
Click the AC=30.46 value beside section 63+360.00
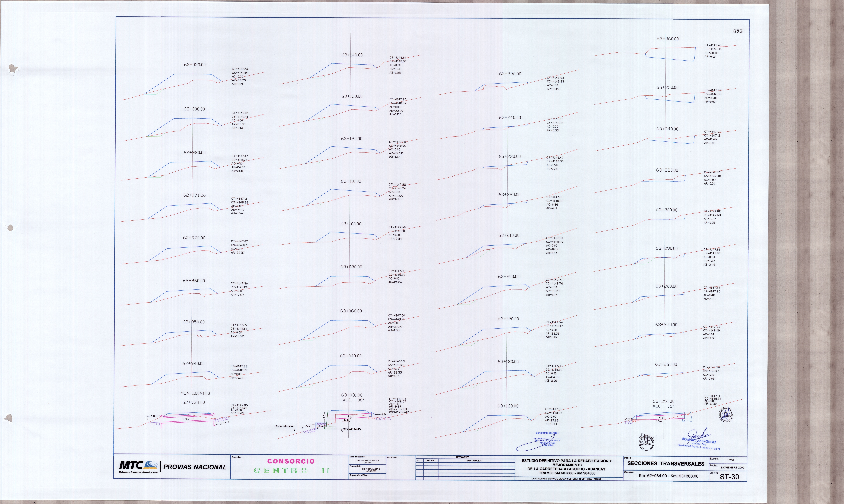click(711, 53)
